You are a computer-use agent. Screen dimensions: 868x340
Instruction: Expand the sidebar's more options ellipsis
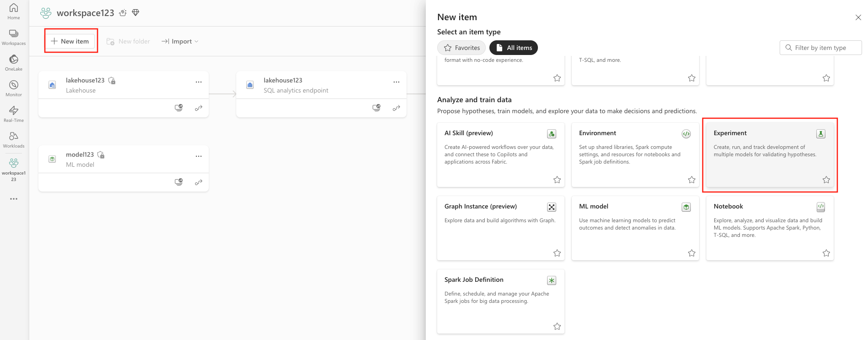[x=14, y=199]
